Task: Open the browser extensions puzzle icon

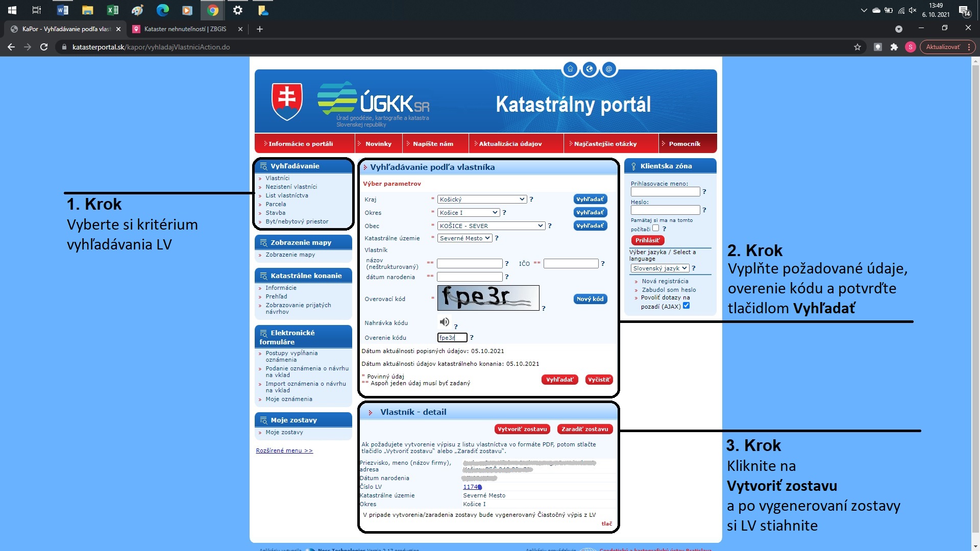Action: pos(894,47)
